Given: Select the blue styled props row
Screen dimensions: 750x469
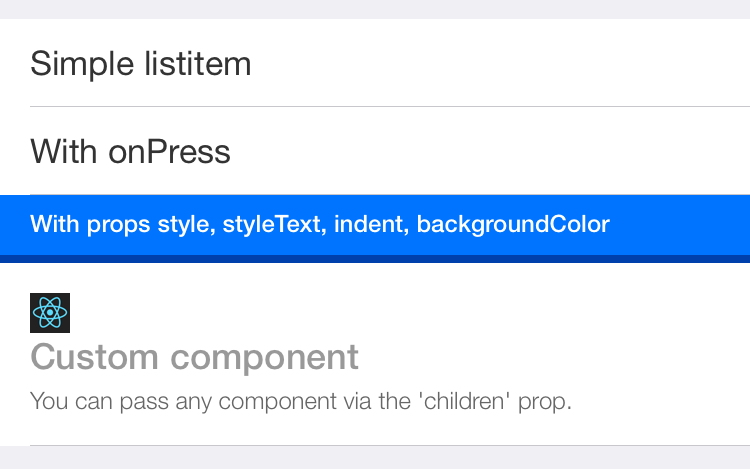Looking at the screenshot, I should (320, 224).
